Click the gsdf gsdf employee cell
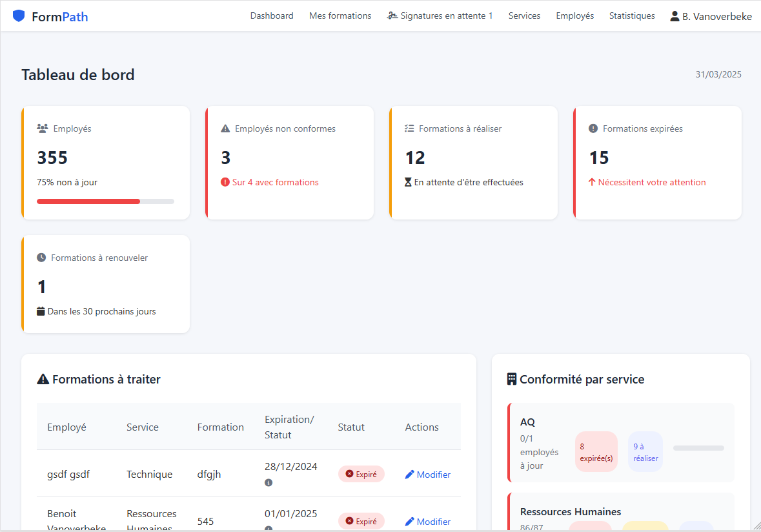 68,475
